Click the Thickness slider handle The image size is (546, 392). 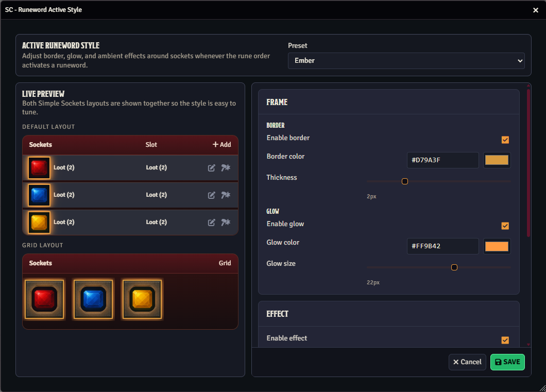coord(405,181)
